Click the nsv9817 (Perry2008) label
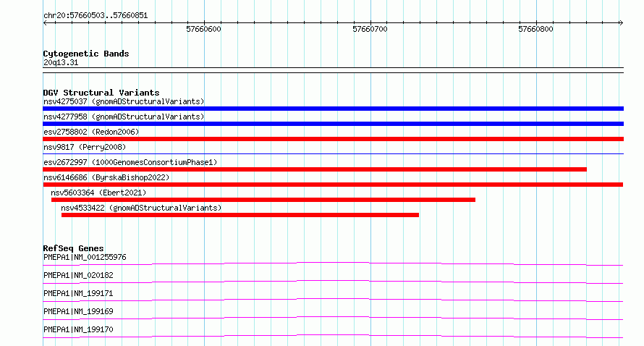644x346 pixels. click(x=85, y=147)
